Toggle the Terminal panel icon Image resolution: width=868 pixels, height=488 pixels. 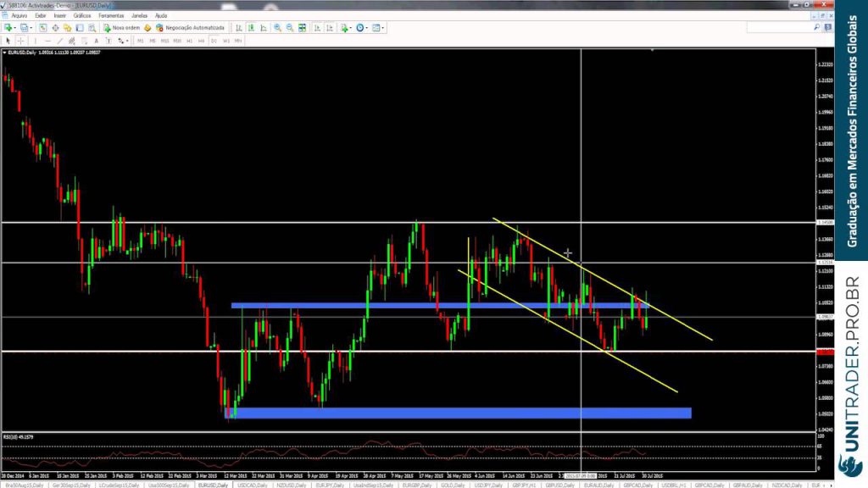[80, 28]
